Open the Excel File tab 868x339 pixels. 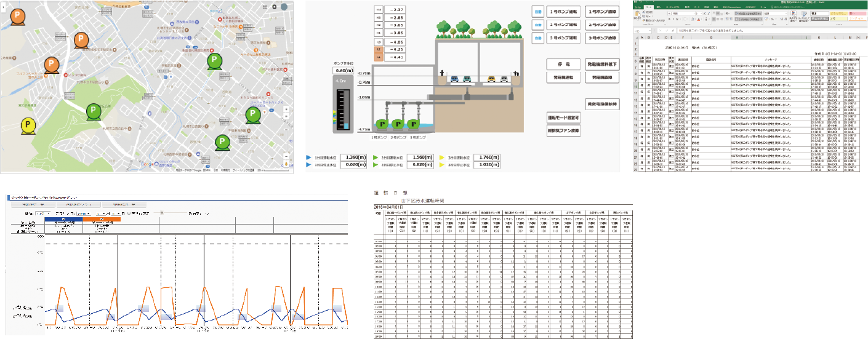coord(643,7)
